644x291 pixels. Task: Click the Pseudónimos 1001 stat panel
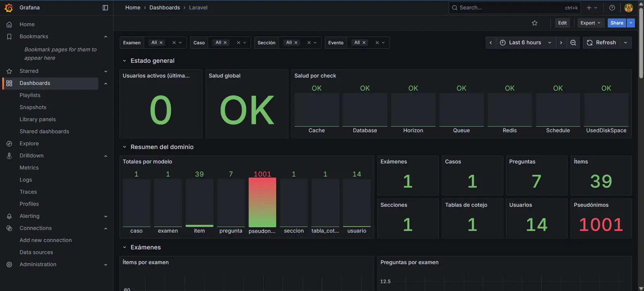tap(601, 219)
